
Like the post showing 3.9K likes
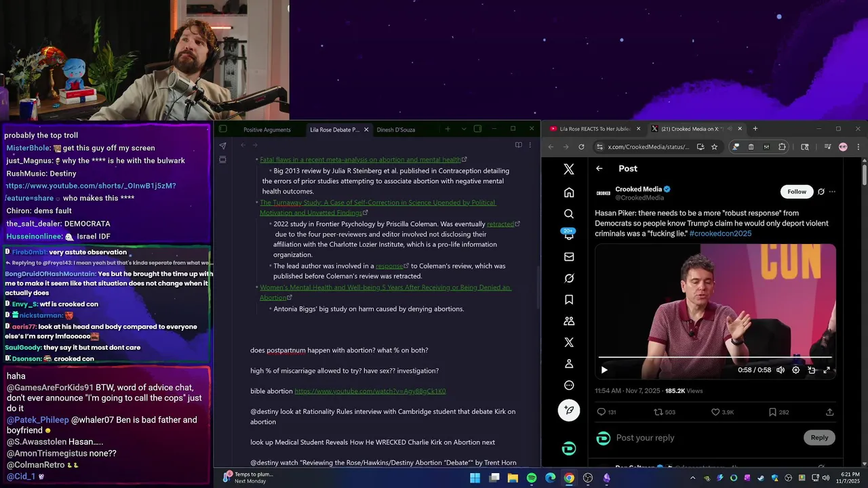[715, 412]
